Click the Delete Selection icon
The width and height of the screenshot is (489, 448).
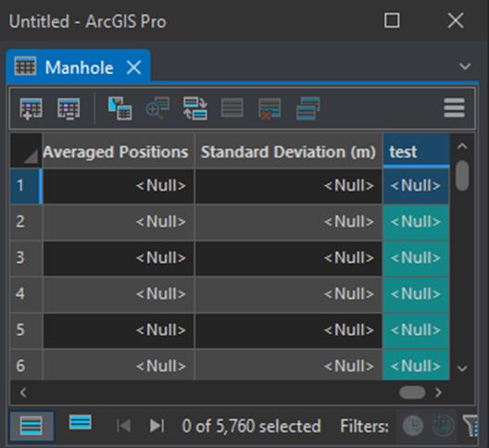click(x=270, y=108)
